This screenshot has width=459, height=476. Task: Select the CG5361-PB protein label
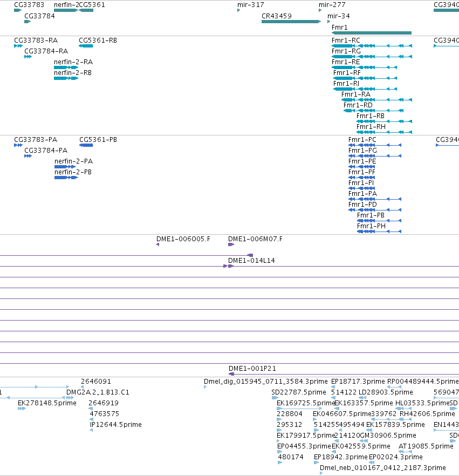click(x=98, y=140)
